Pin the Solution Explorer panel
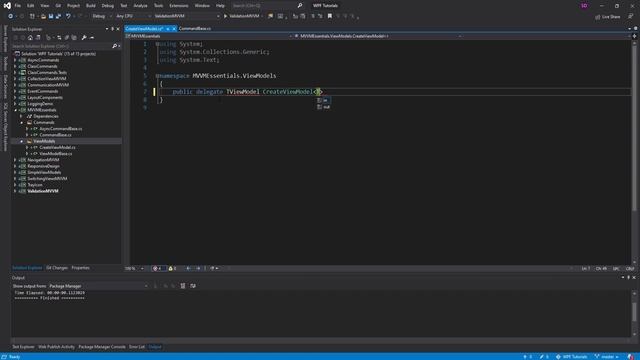This screenshot has width=640, height=360. click(113, 29)
